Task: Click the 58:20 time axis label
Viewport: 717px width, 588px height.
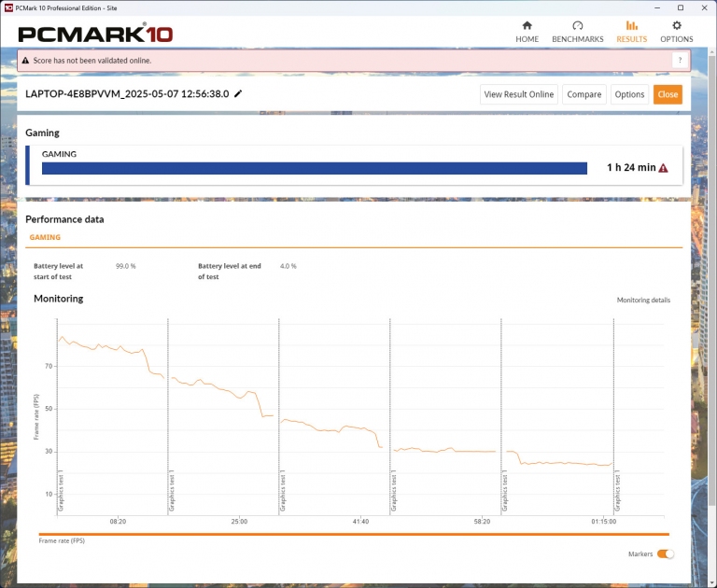Action: [x=482, y=521]
